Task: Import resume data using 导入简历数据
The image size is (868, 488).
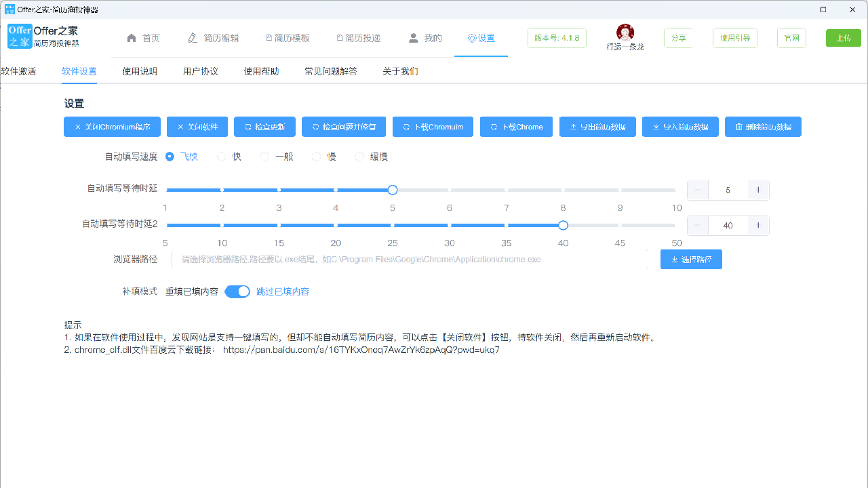Action: [x=680, y=127]
